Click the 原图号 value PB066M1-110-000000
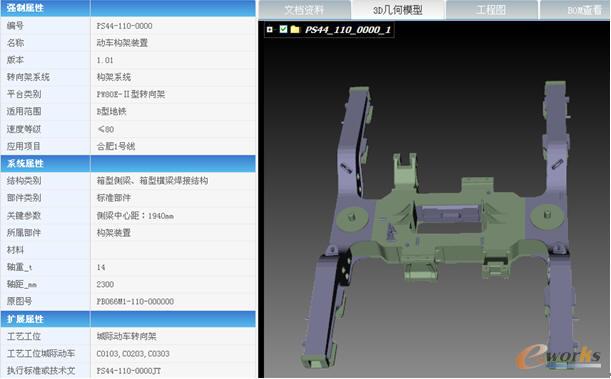The image size is (611, 379). pyautogui.click(x=135, y=301)
